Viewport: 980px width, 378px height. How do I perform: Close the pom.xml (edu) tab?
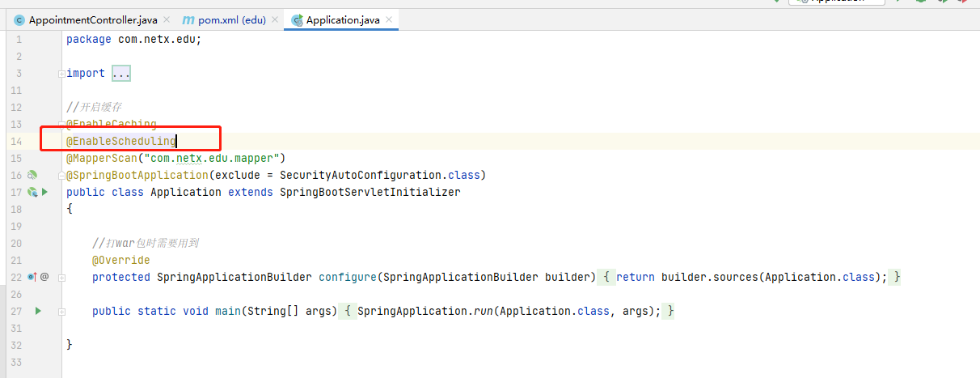pyautogui.click(x=274, y=20)
